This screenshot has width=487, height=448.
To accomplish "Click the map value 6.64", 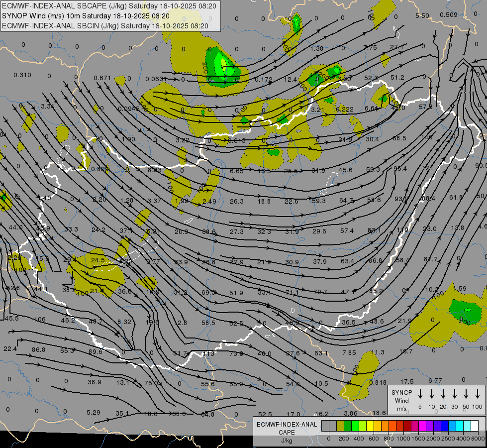I will click(371, 108).
